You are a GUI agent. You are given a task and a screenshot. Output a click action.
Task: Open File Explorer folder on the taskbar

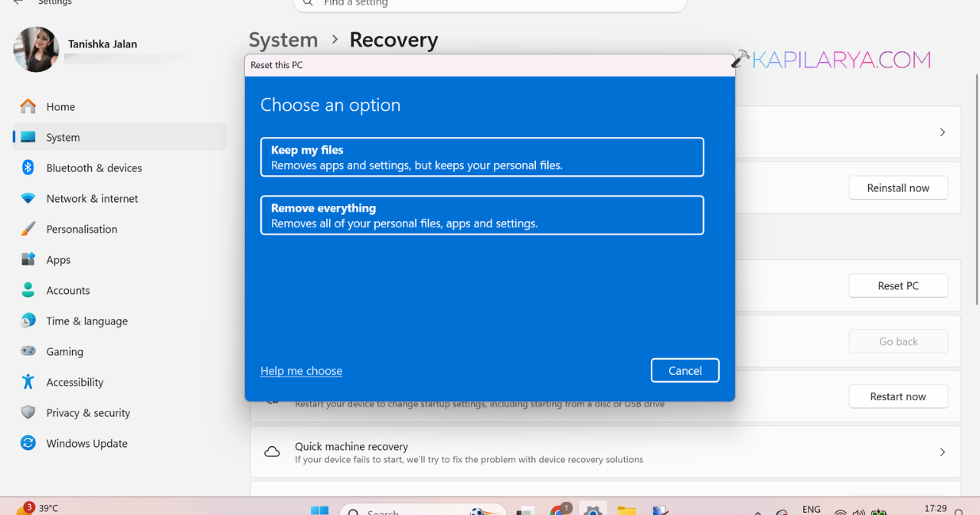(626, 510)
